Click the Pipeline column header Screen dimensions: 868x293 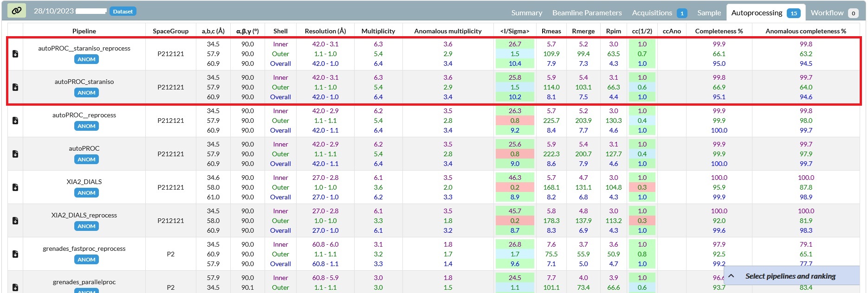84,31
